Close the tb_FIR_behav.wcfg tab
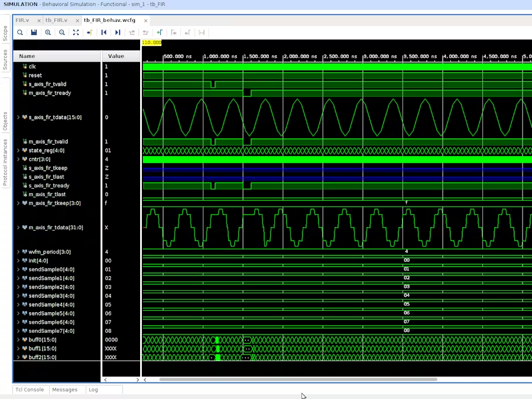 (x=146, y=21)
